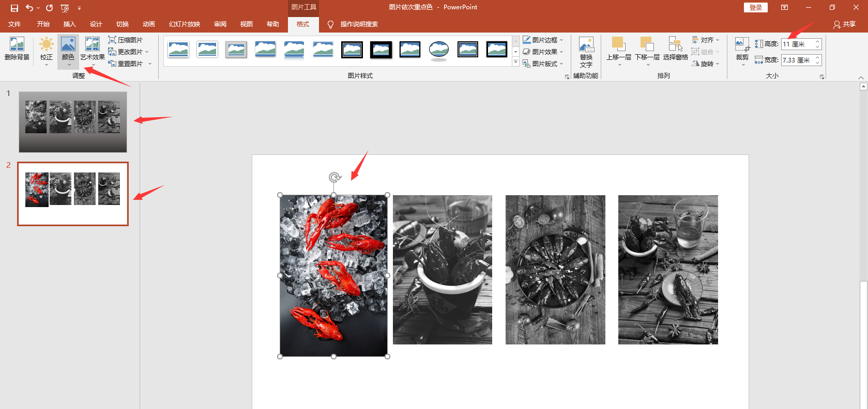Open the 旋转 rotate menu
The width and height of the screenshot is (868, 409).
pos(706,64)
